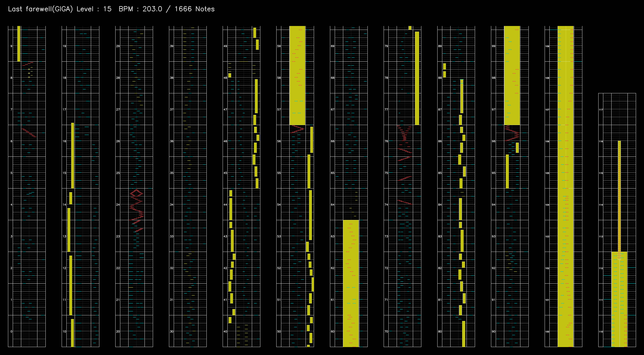Select measure number 0 label
The height and width of the screenshot is (355, 644).
[11, 331]
